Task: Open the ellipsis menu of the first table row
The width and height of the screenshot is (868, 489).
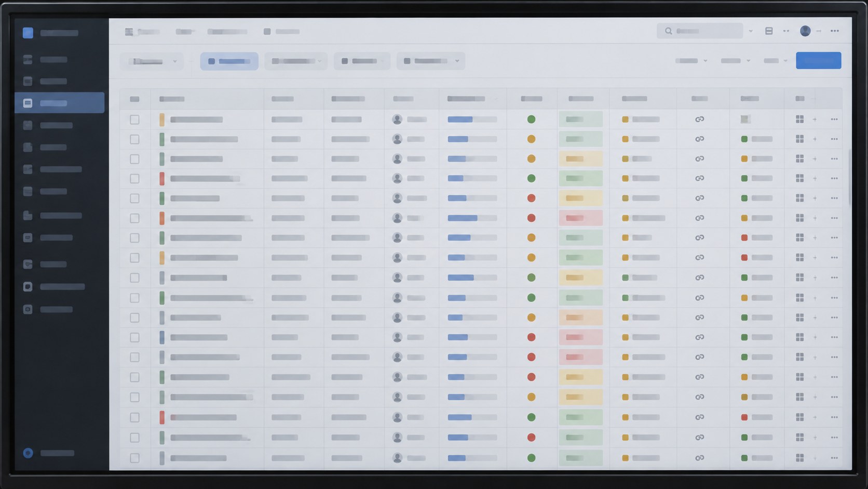Action: [834, 120]
